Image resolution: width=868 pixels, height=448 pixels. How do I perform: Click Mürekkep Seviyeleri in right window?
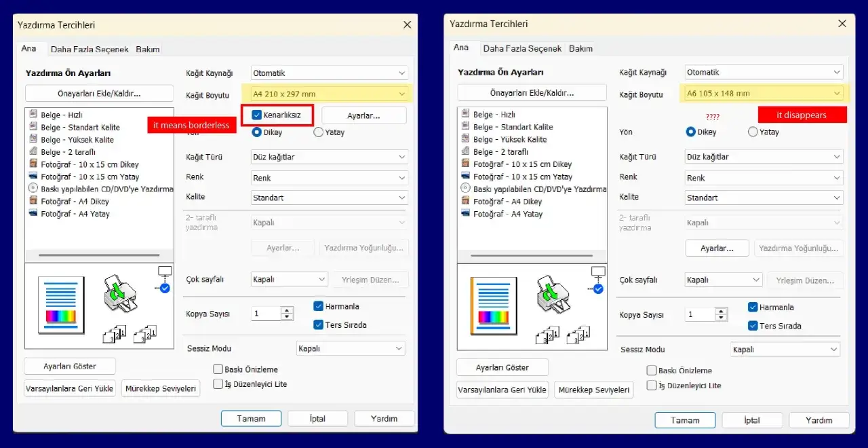(594, 390)
